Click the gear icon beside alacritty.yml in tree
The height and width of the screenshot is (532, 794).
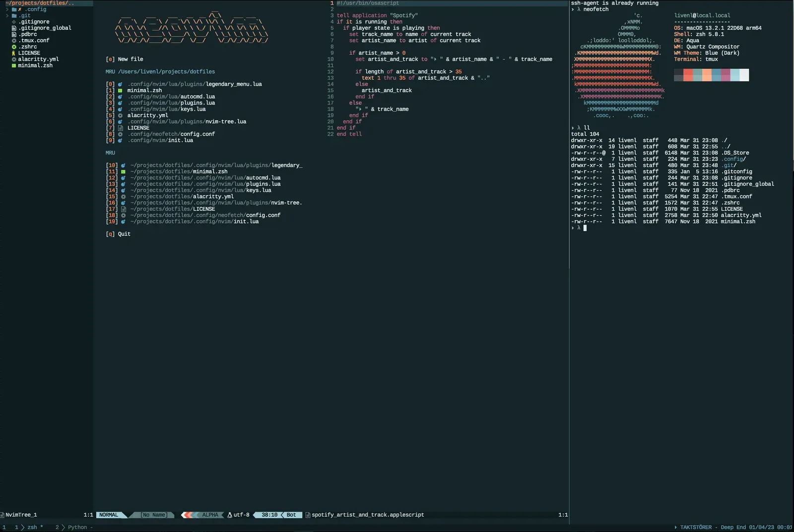(14, 59)
